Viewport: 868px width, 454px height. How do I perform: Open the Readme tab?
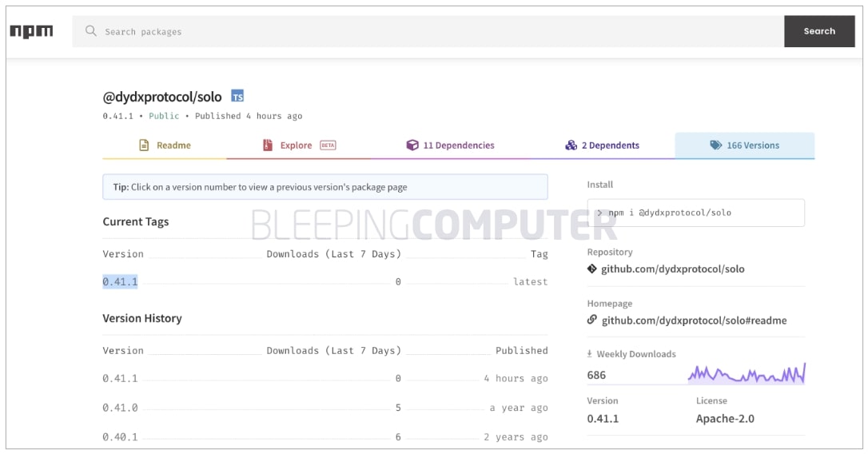pos(165,145)
